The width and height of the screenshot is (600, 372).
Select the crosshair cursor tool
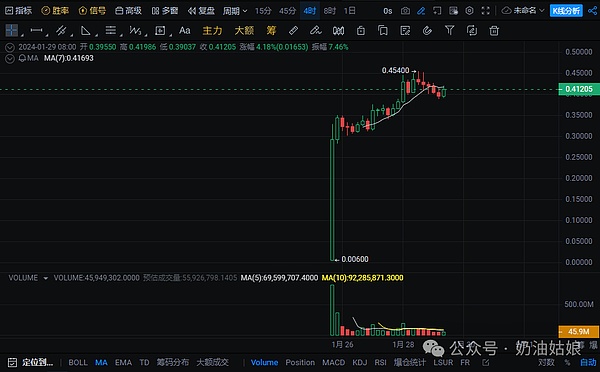tap(12, 30)
